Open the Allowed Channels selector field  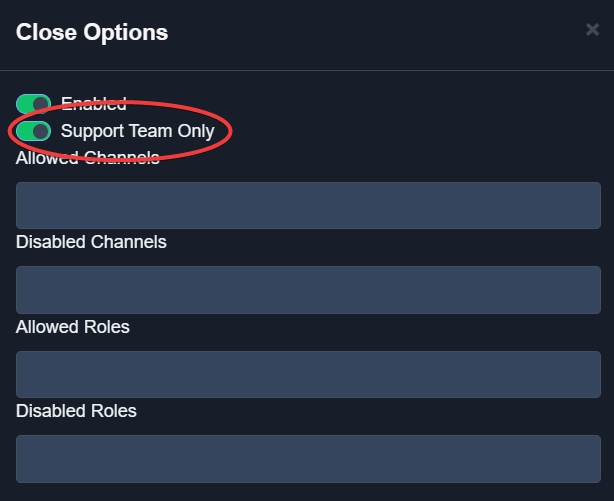(x=308, y=205)
